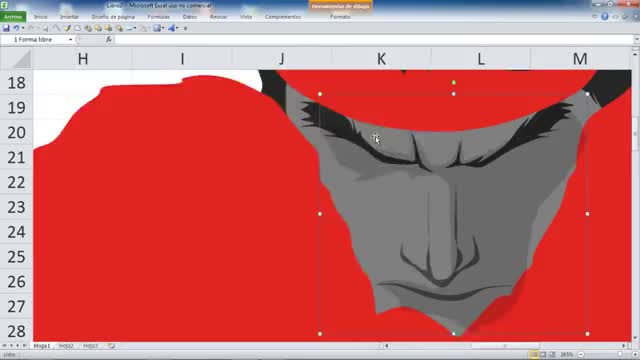Go to last sheet navigation arrow
The width and height of the screenshot is (640, 360).
[x=24, y=346]
